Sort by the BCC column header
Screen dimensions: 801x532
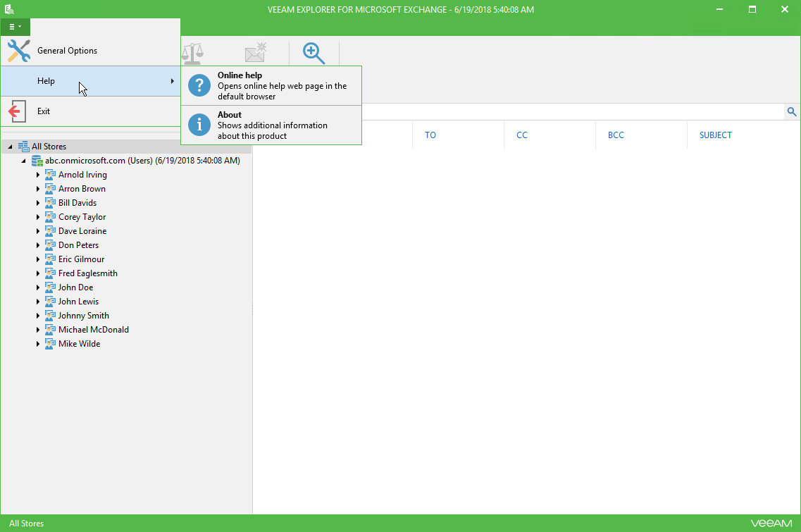[616, 135]
